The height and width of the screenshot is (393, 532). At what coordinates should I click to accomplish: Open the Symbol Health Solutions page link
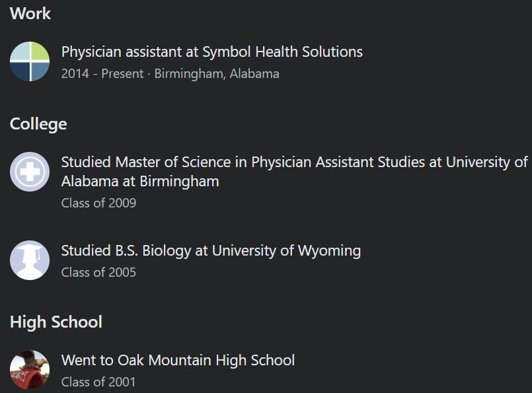tap(283, 52)
